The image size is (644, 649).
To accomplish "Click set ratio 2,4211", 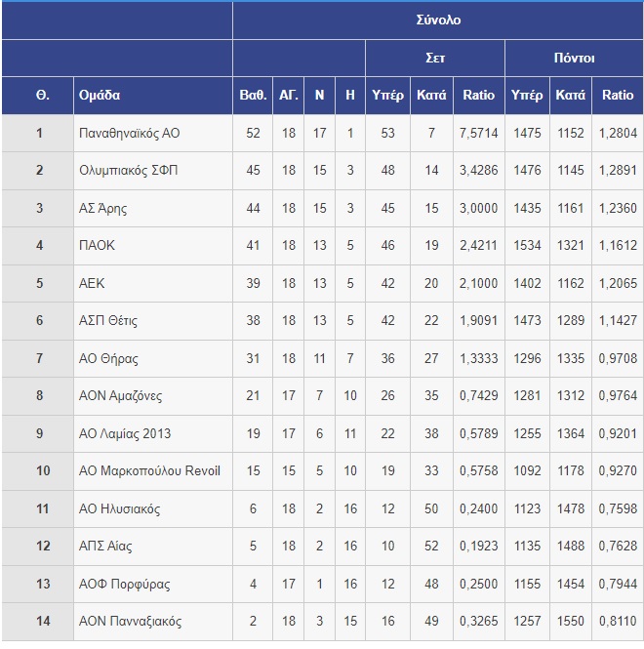I will point(478,245).
